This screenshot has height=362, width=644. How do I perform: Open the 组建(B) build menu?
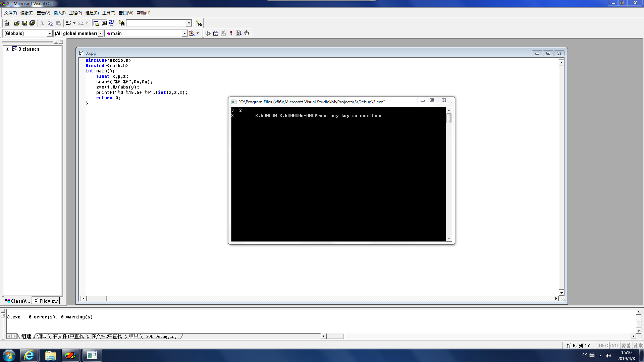[x=92, y=13]
